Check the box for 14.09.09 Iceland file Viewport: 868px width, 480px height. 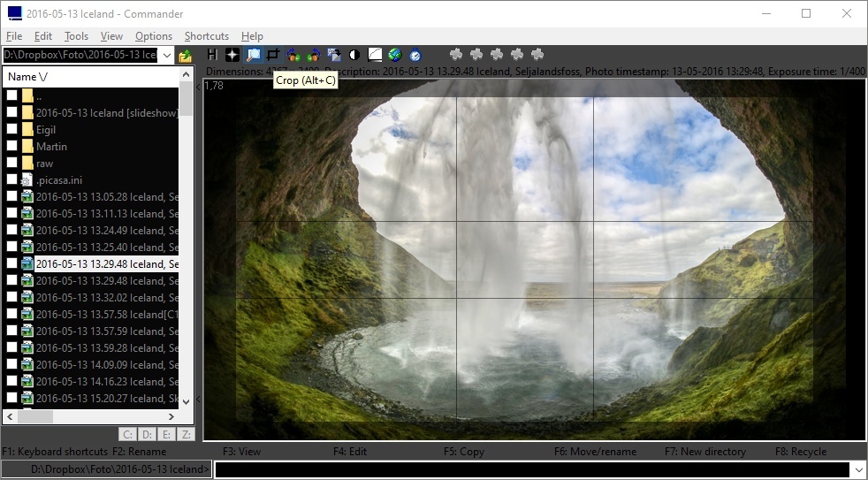point(11,364)
